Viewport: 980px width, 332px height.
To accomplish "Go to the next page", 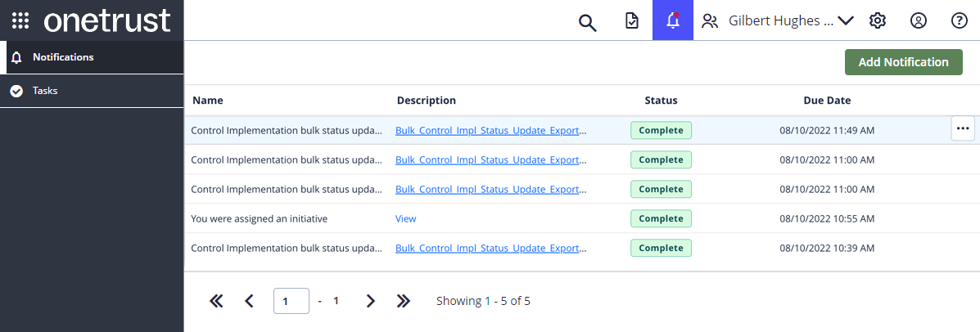I will pos(370,301).
